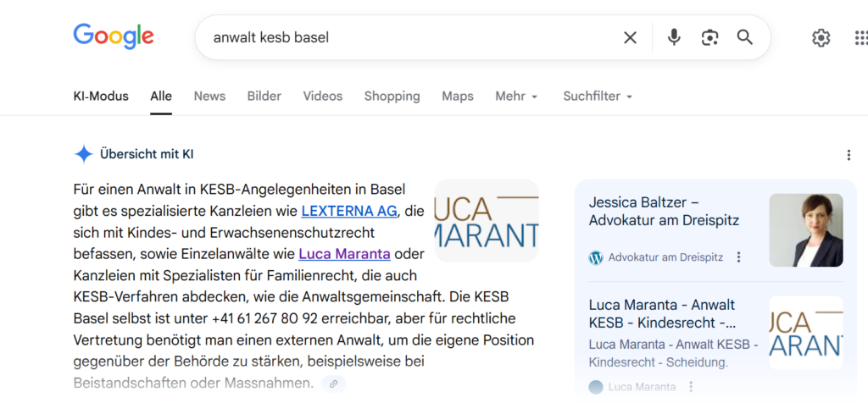The width and height of the screenshot is (868, 403).
Task: Start voice search with microphone icon
Action: pyautogui.click(x=674, y=37)
